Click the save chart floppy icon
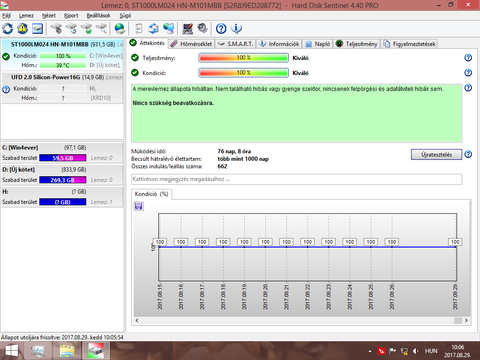This screenshot has height=360, width=480. 138,206
